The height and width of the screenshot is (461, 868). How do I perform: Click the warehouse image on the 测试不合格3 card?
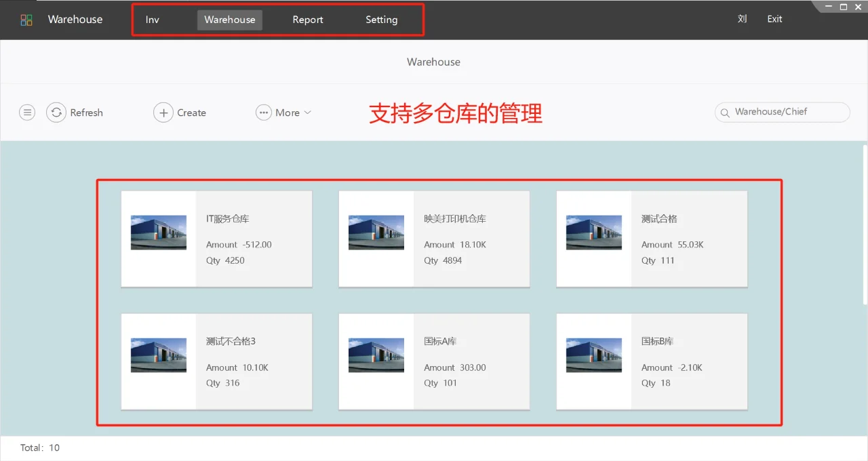pyautogui.click(x=158, y=355)
